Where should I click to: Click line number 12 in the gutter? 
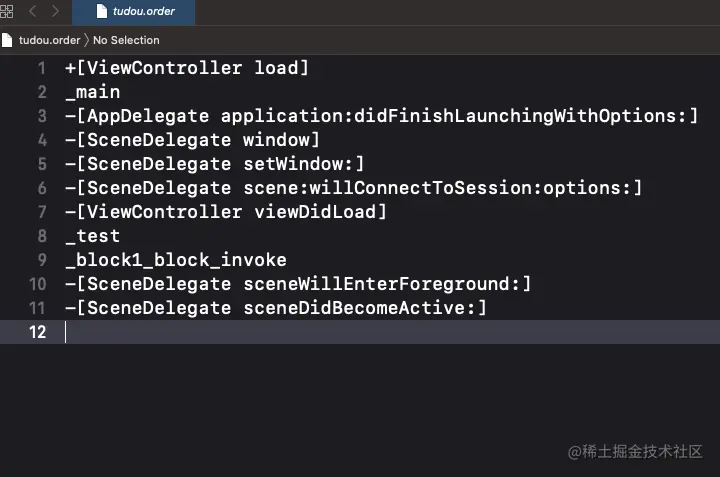click(38, 332)
